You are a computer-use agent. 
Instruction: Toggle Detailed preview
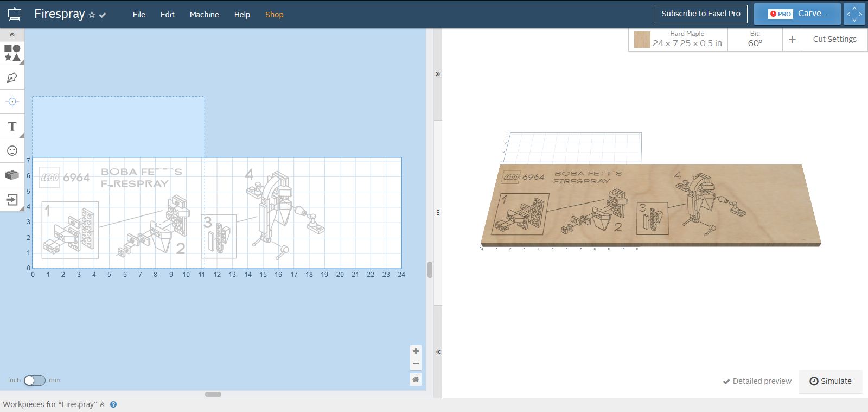tap(757, 381)
